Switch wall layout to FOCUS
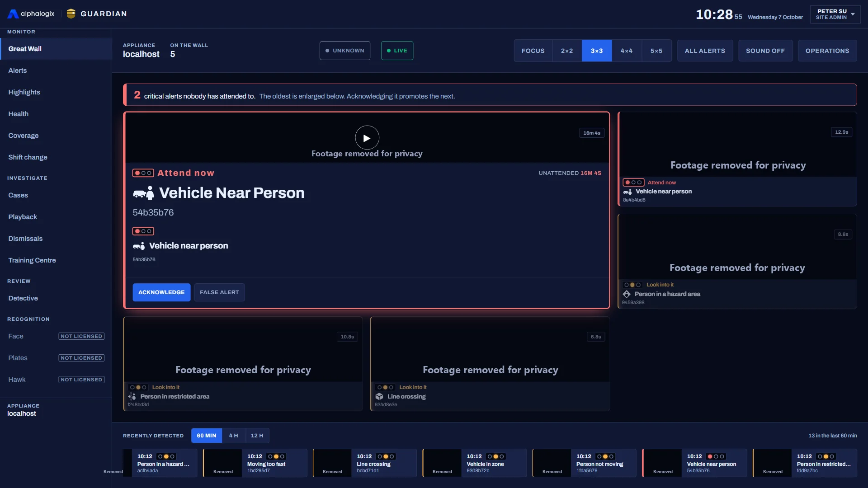Viewport: 868px width, 488px height. pyautogui.click(x=533, y=51)
